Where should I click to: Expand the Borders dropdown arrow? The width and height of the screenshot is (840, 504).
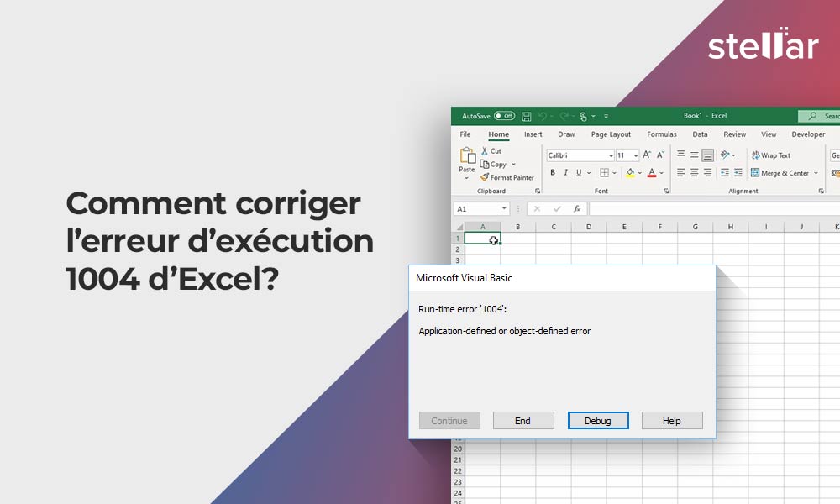[x=615, y=173]
